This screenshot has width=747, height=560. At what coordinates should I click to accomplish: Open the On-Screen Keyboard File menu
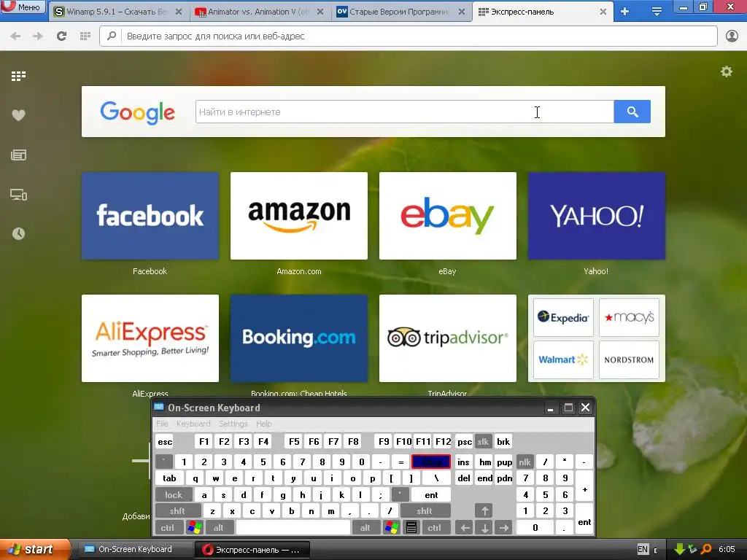tap(163, 424)
